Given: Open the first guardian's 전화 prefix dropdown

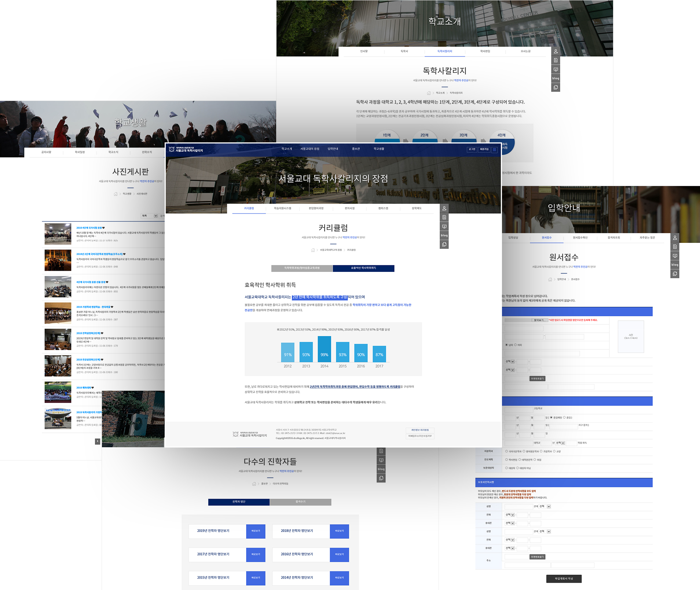Looking at the screenshot, I should (510, 515).
